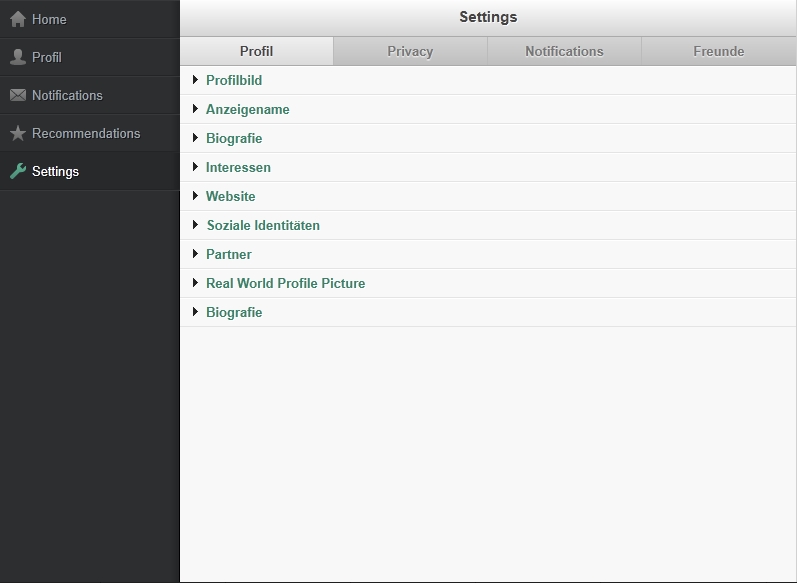Click the Soziale Identitäten label

pyautogui.click(x=263, y=225)
